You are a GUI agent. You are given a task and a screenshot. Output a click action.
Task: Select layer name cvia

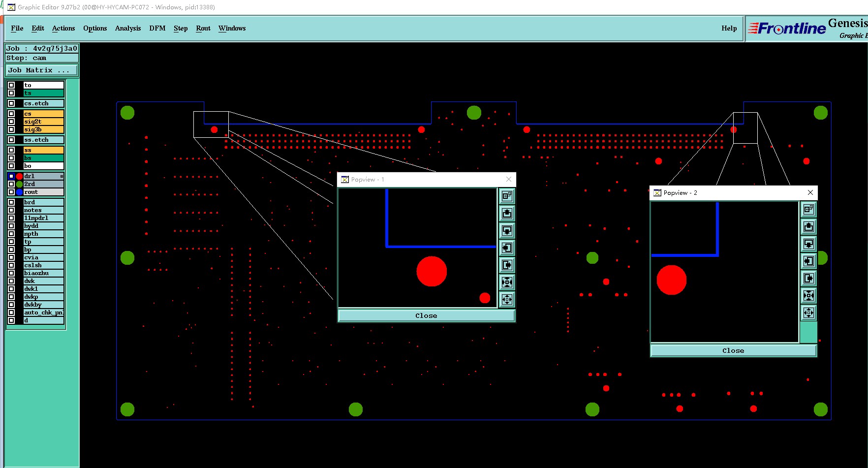coord(44,257)
